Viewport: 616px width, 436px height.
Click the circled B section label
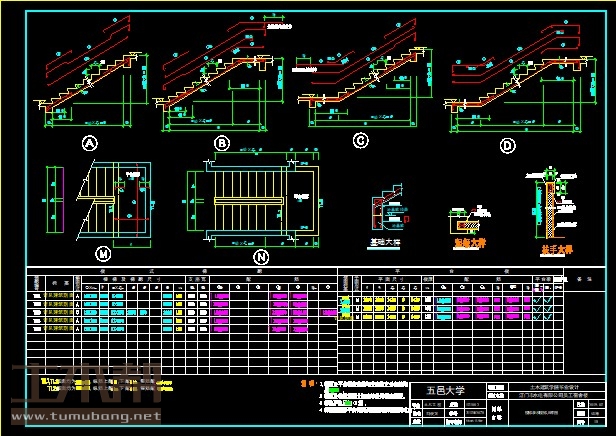[222, 144]
